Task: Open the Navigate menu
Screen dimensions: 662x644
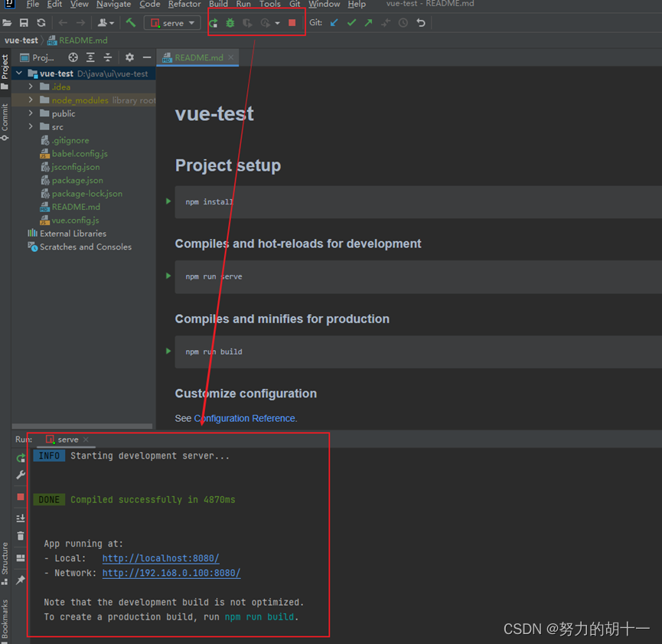Action: click(x=113, y=5)
